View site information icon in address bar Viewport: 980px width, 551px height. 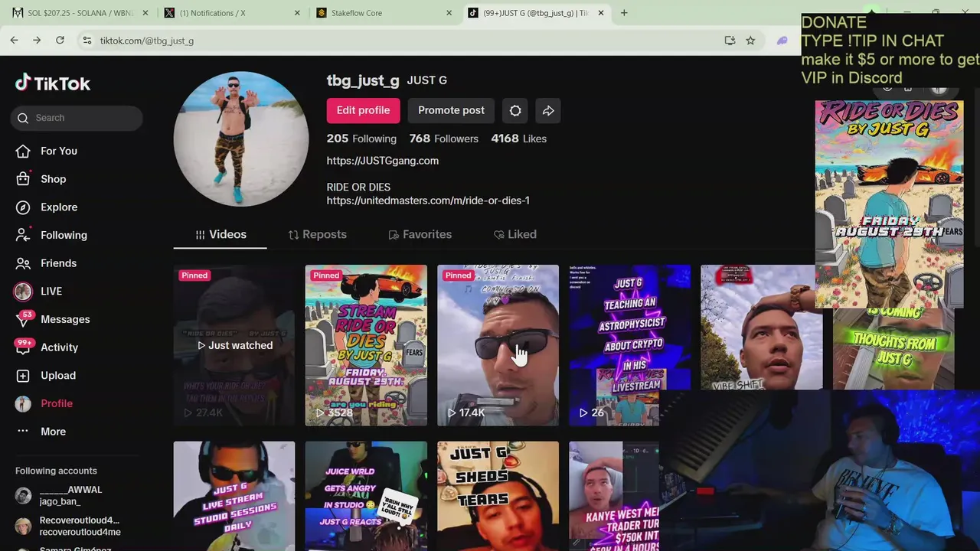click(87, 41)
